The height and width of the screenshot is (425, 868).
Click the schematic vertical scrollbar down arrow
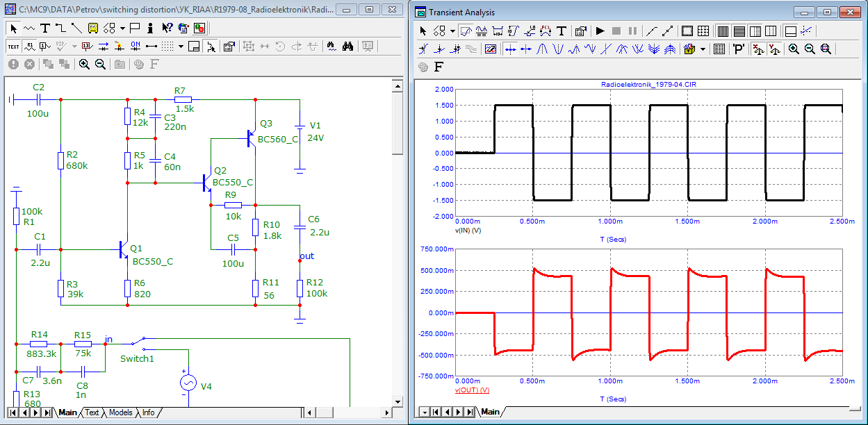pos(398,401)
